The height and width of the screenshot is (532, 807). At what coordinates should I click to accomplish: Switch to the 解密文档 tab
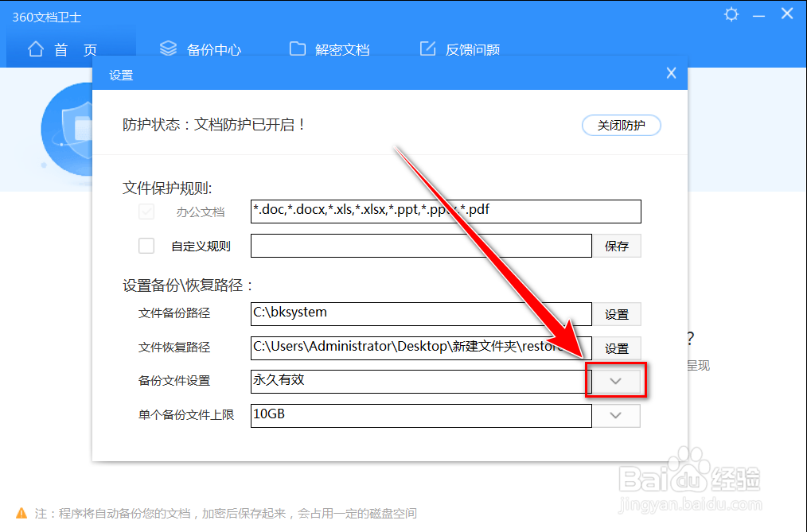tap(329, 50)
